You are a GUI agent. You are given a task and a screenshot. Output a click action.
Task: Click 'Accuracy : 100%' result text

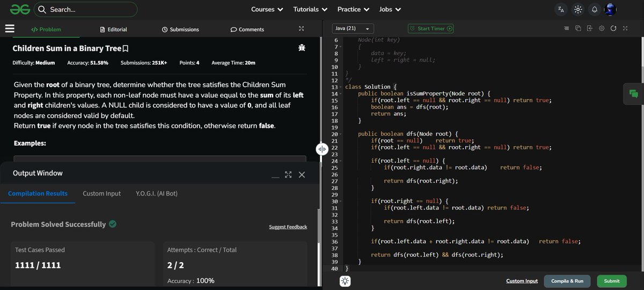pyautogui.click(x=191, y=281)
